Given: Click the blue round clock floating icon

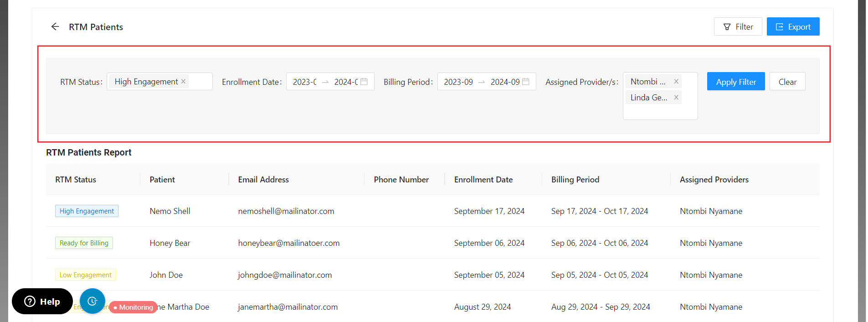Looking at the screenshot, I should tap(92, 301).
